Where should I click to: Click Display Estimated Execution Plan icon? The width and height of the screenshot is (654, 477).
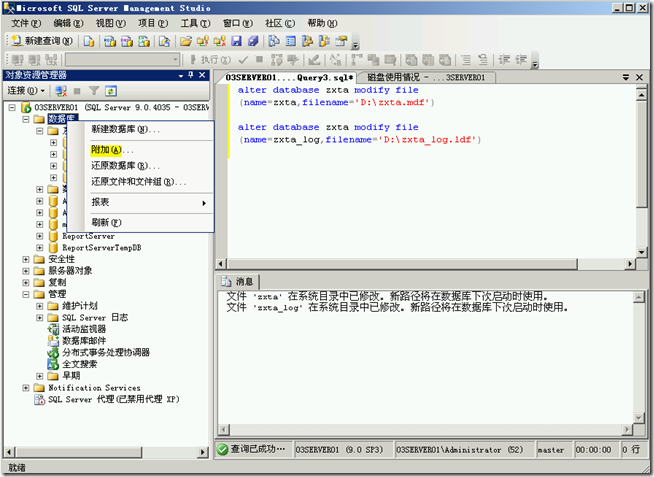tap(277, 60)
